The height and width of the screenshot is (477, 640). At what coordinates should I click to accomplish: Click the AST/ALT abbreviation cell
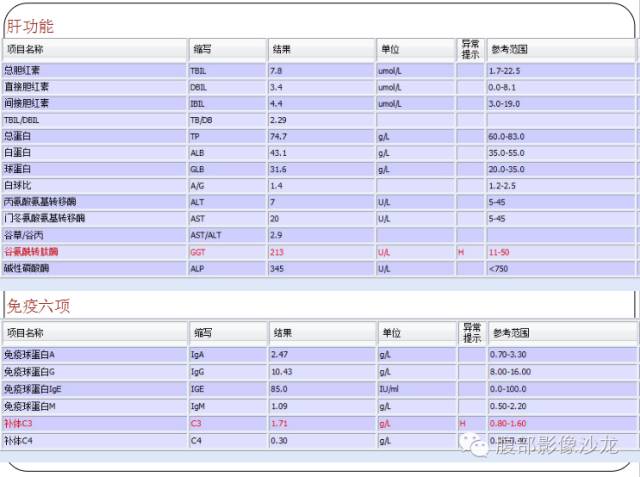pyautogui.click(x=227, y=235)
